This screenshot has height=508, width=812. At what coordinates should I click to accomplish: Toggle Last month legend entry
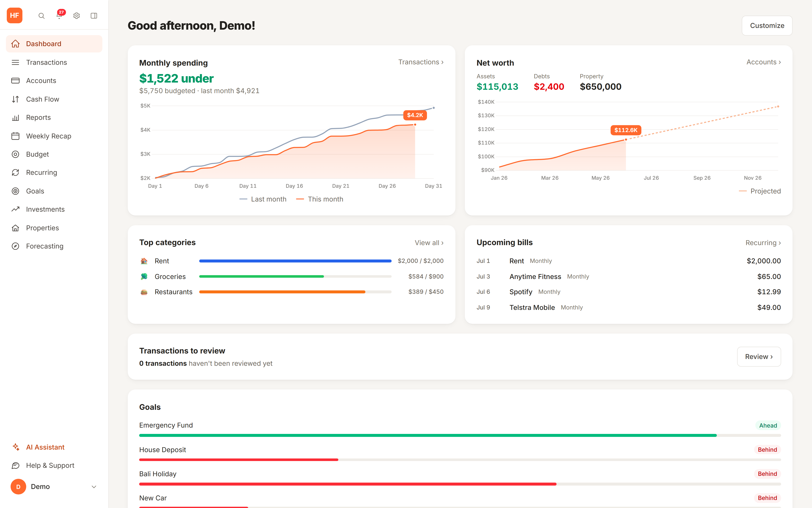(263, 199)
